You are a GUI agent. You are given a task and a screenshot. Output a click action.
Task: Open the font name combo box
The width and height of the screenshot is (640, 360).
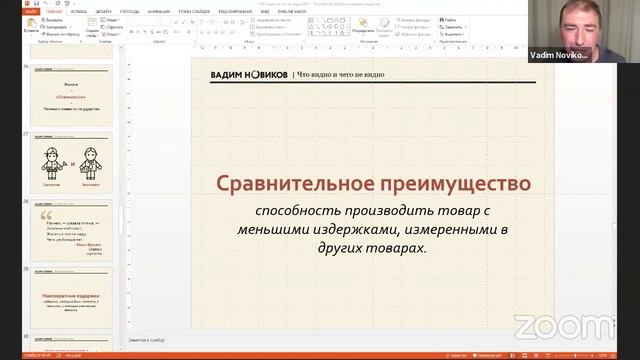pos(144,22)
